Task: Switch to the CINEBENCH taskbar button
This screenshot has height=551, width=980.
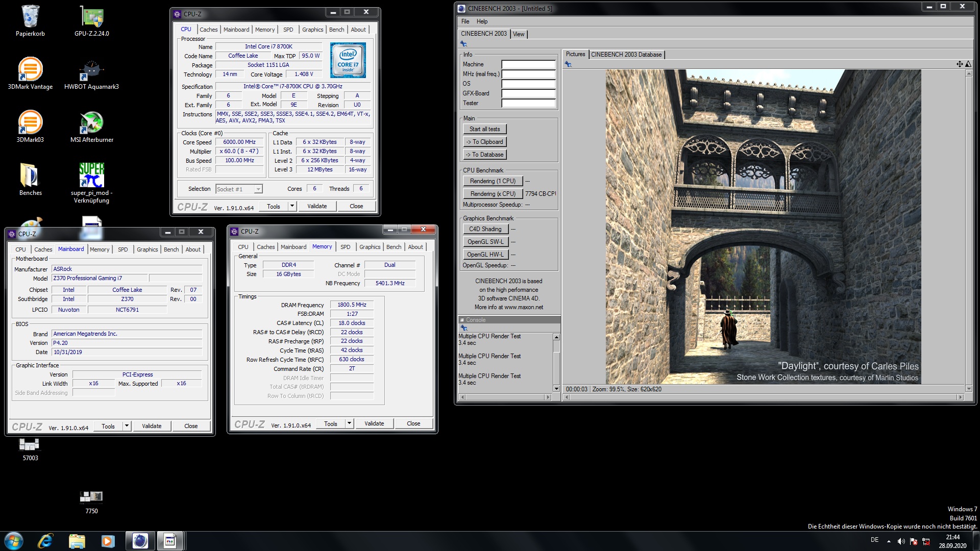Action: tap(139, 541)
